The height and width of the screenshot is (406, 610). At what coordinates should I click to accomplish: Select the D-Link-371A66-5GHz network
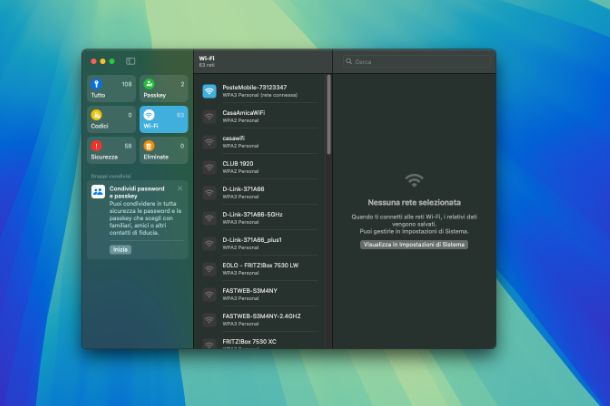pos(261,218)
